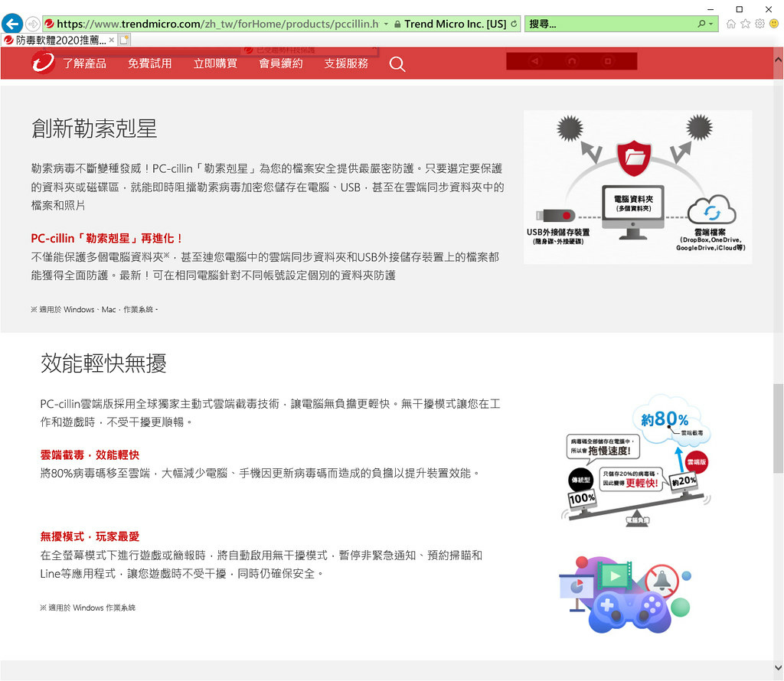Click the game controller illustration

click(625, 595)
